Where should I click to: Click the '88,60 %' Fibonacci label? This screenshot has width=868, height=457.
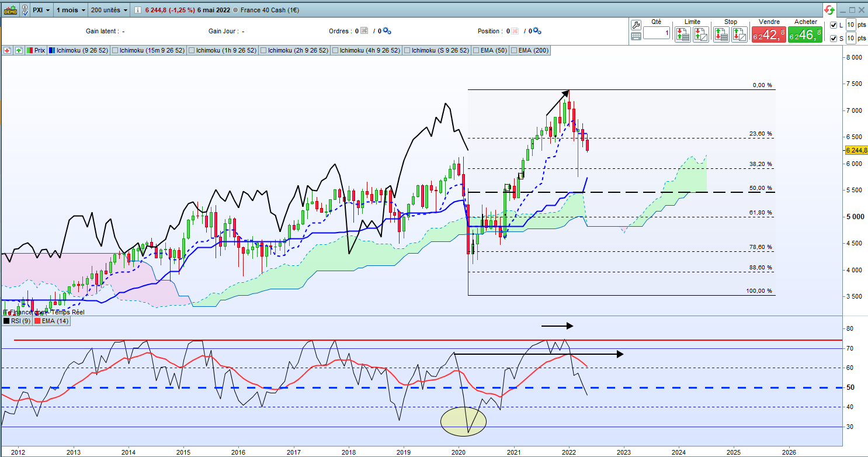coord(761,267)
